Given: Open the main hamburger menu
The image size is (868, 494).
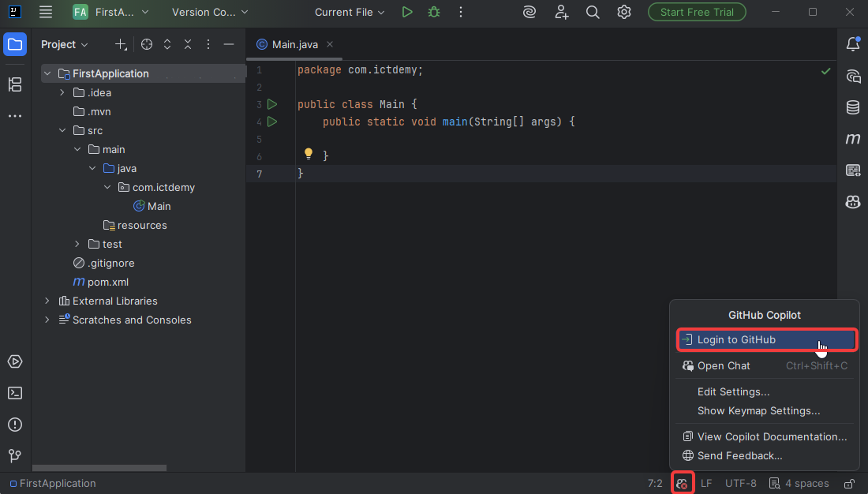Looking at the screenshot, I should [46, 12].
